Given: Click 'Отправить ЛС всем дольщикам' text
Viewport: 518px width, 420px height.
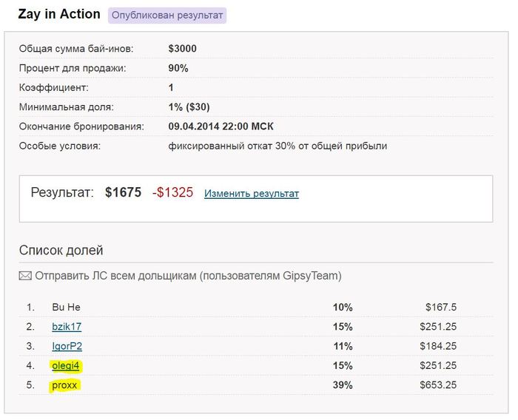Looking at the screenshot, I should pos(115,276).
